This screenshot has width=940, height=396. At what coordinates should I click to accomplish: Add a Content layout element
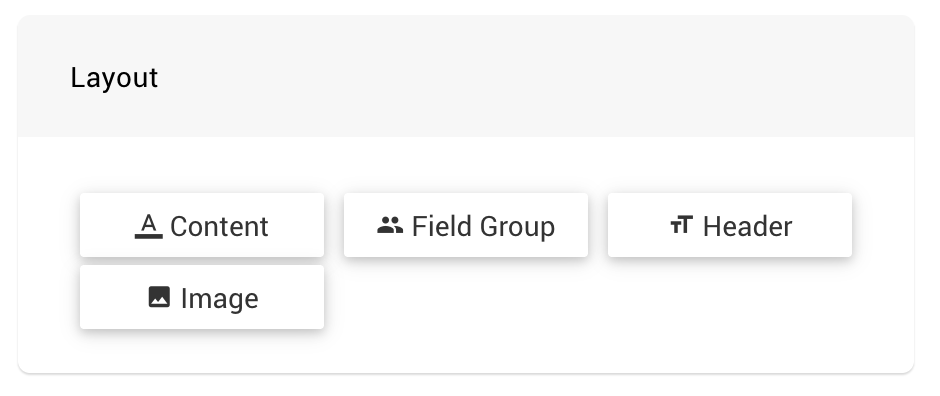tap(202, 225)
